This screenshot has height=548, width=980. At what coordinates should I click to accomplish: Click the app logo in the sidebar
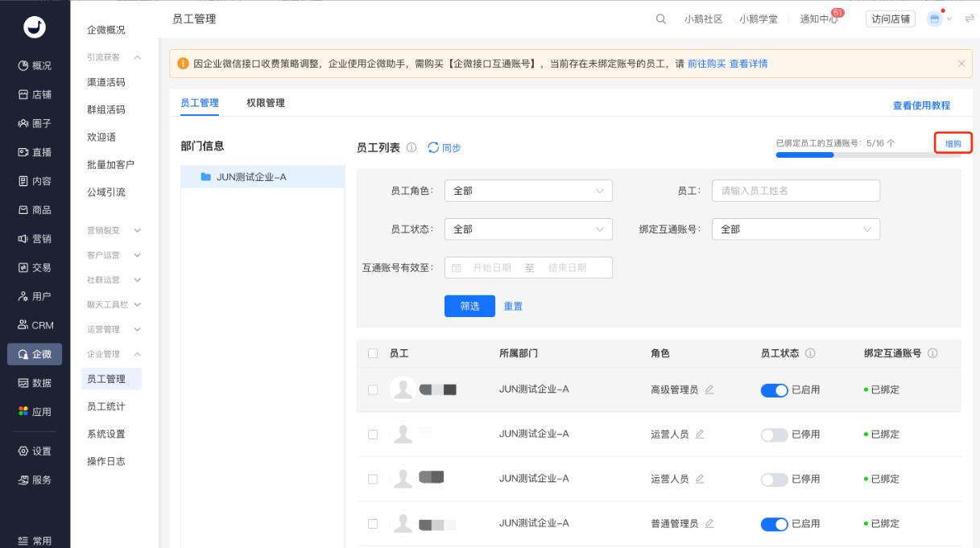(35, 27)
